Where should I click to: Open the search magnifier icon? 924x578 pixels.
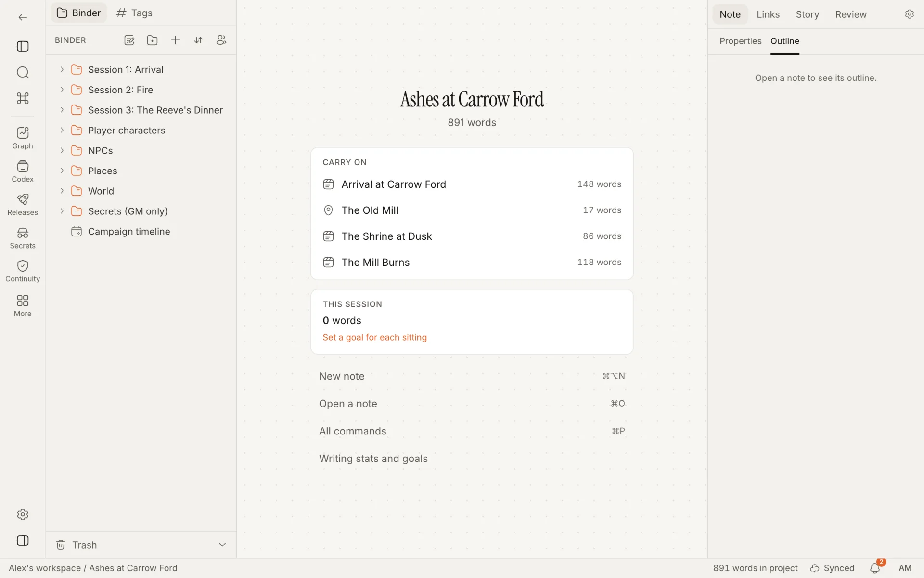click(x=23, y=72)
